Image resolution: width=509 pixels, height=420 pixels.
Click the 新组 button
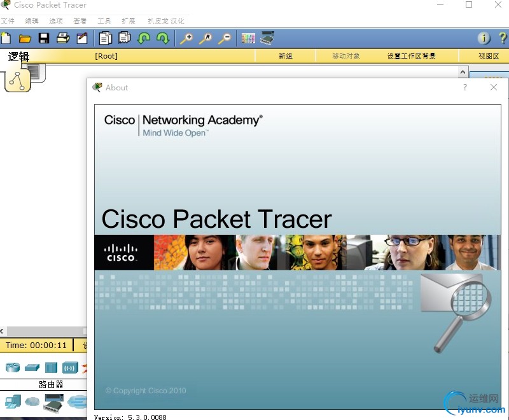coord(286,56)
